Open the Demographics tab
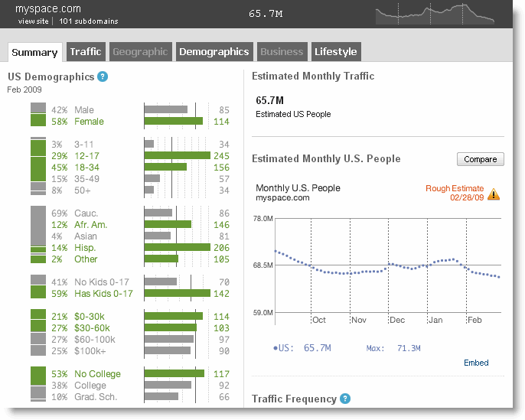This screenshot has width=525, height=420. coord(214,52)
